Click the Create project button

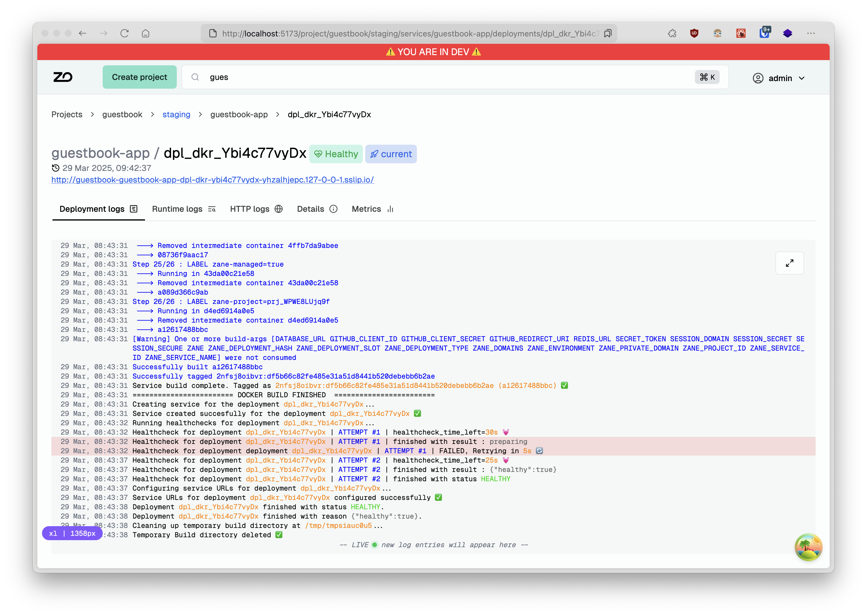139,77
